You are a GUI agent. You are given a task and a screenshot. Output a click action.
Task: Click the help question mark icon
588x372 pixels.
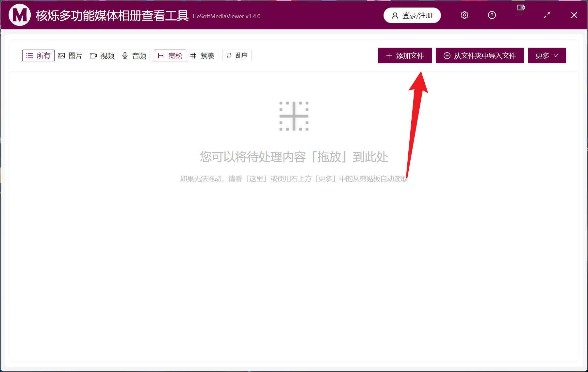tap(492, 15)
